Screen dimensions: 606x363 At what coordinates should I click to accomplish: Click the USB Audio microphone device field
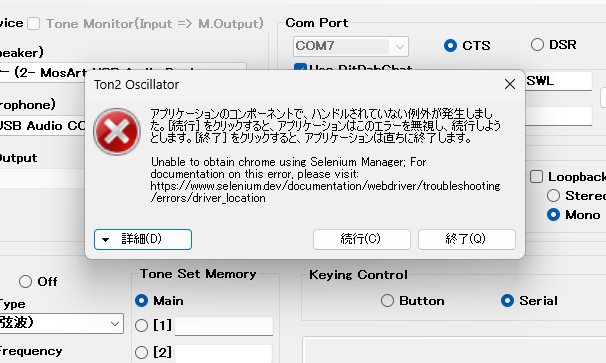[x=43, y=126]
